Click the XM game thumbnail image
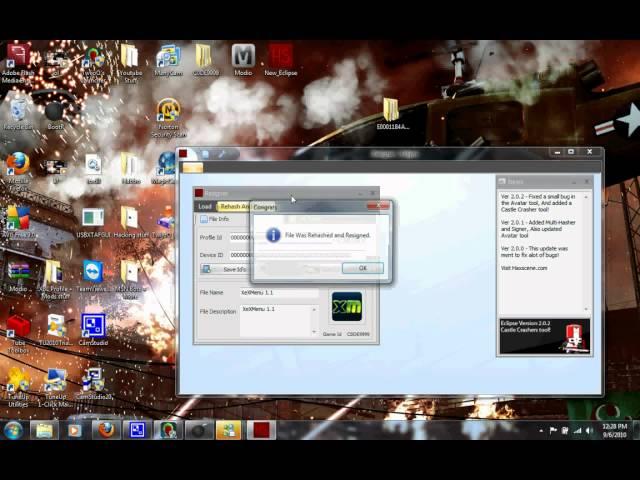This screenshot has width=640, height=480. pos(347,307)
